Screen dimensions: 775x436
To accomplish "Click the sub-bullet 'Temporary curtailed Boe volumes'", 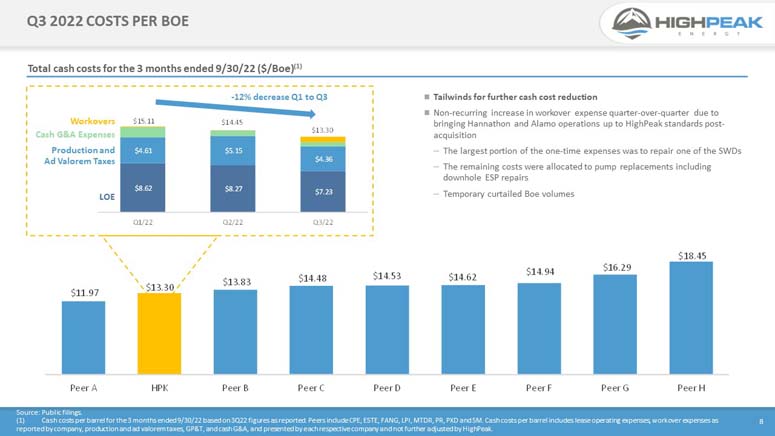I will 508,194.
